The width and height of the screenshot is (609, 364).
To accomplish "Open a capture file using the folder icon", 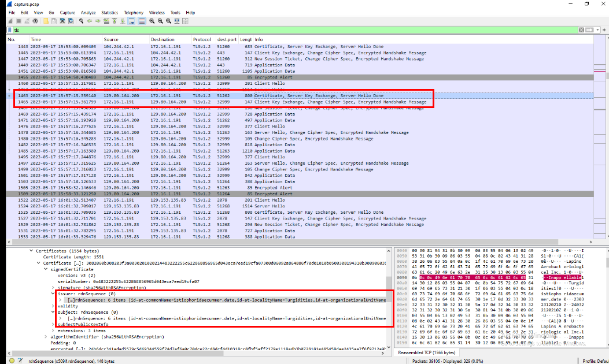I will pos(46,20).
